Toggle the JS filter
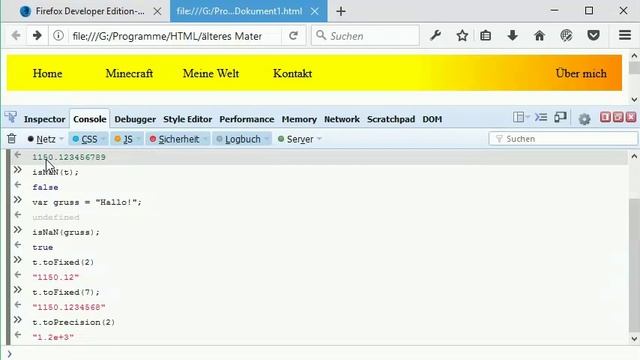Image resolution: width=640 pixels, height=360 pixels. 124,139
